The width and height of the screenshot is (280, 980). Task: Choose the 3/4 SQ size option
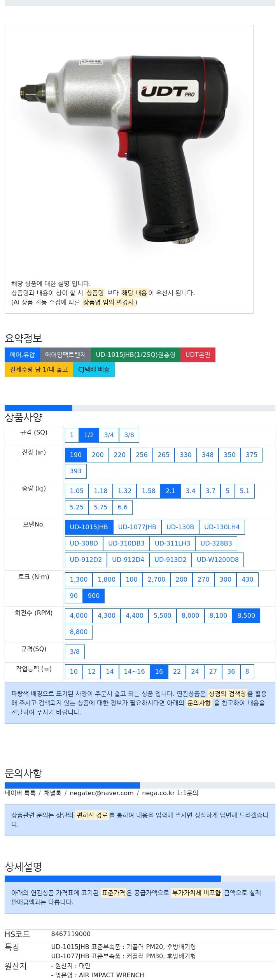[109, 435]
